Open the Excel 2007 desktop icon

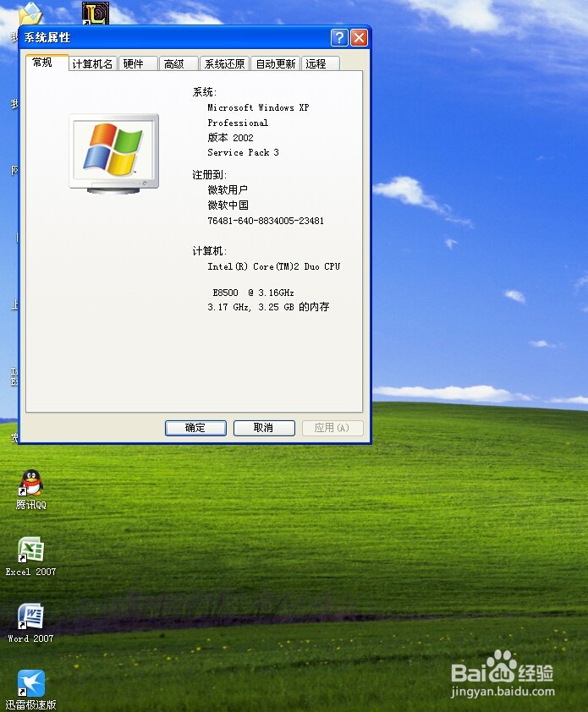[x=31, y=555]
